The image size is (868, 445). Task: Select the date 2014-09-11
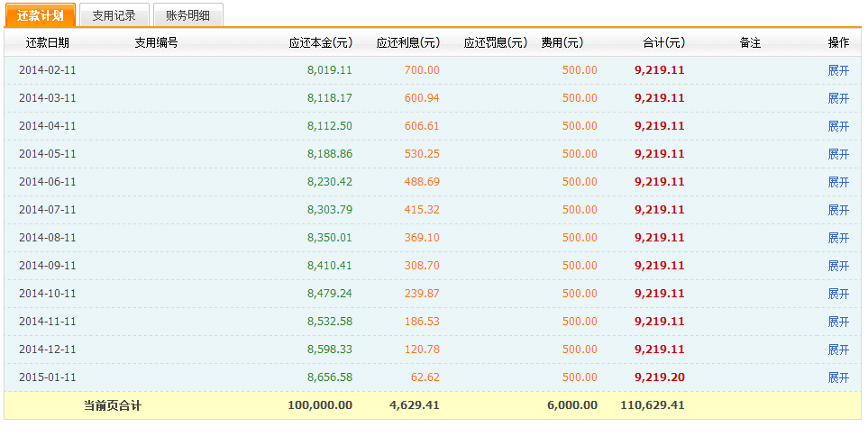point(48,266)
